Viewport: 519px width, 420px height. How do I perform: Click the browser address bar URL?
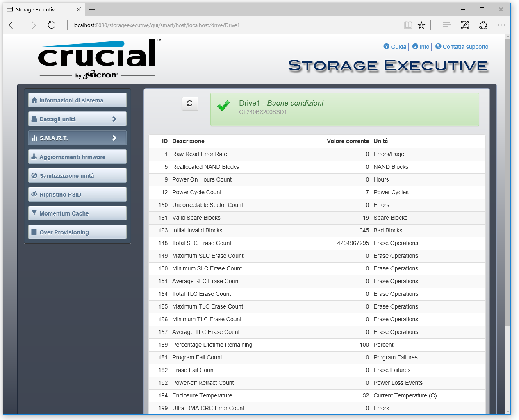[156, 25]
